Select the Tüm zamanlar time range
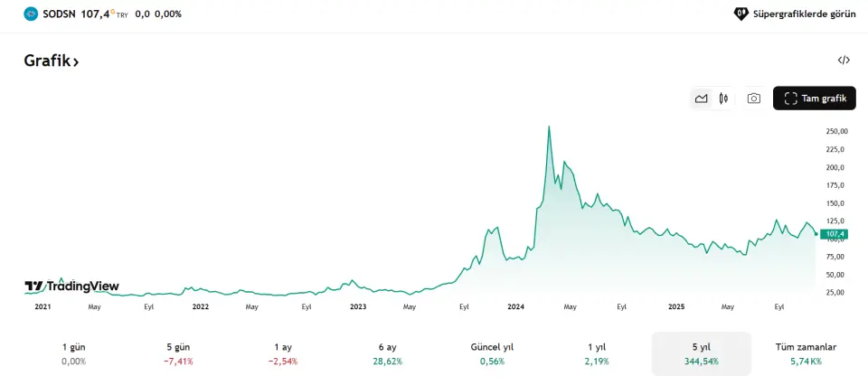868x385 pixels. point(806,353)
